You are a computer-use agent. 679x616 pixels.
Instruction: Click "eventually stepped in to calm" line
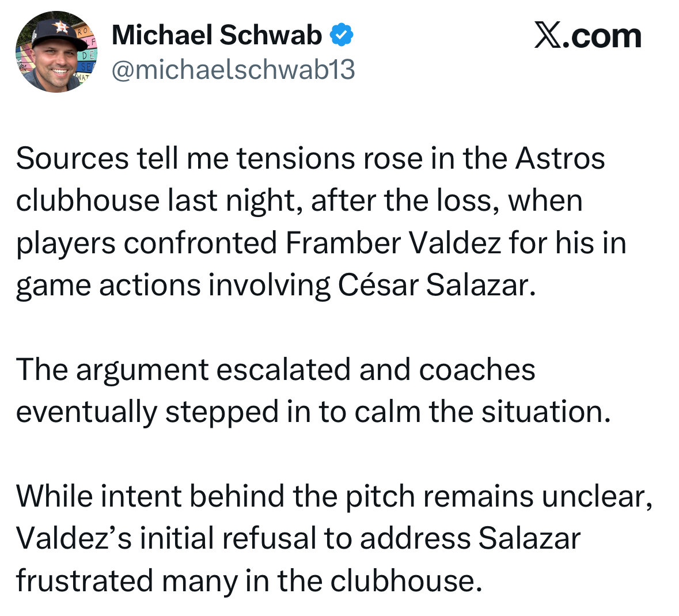[313, 411]
